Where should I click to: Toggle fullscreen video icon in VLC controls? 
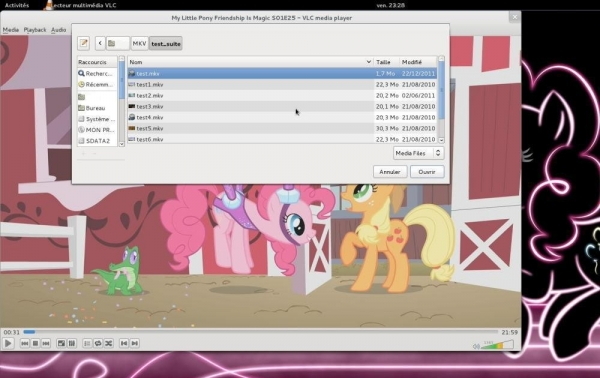[61, 343]
